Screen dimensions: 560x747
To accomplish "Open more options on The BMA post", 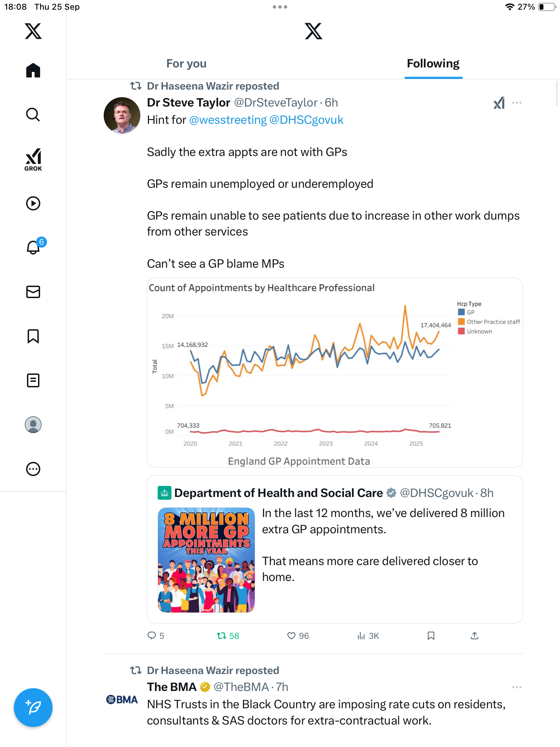I will [517, 687].
